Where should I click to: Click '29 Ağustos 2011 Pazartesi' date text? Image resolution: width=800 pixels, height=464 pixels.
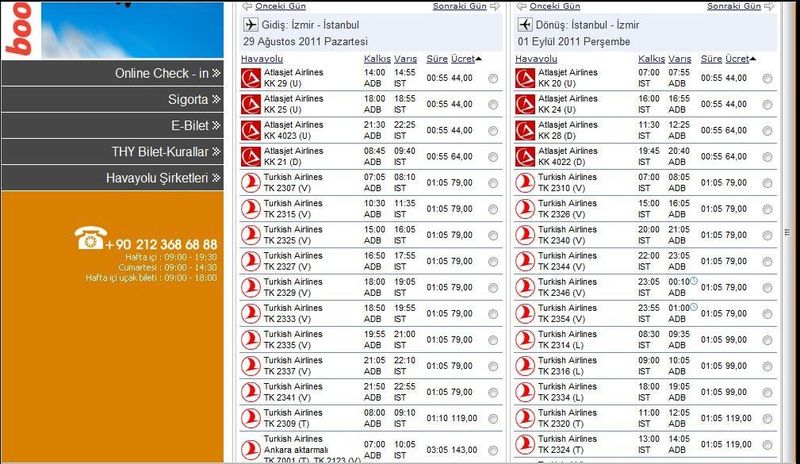305,42
